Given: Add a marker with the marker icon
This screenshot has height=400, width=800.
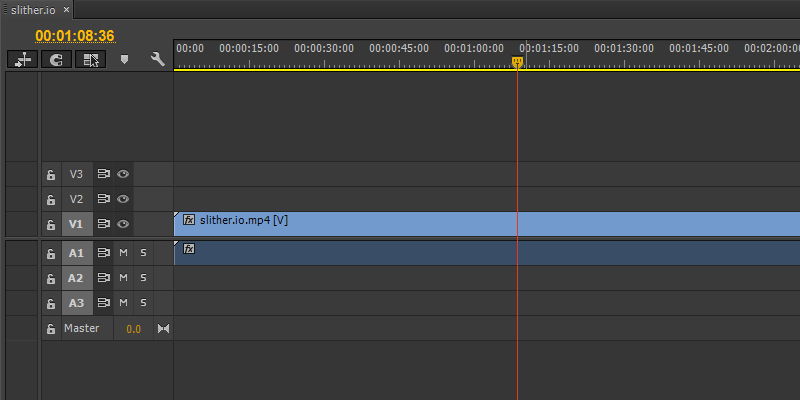Looking at the screenshot, I should point(124,60).
